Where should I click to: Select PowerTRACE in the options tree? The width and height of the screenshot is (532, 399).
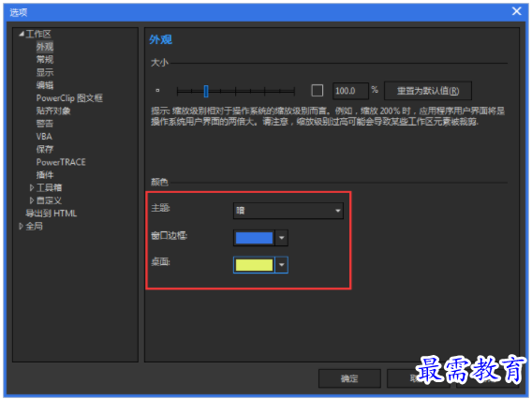pos(61,162)
